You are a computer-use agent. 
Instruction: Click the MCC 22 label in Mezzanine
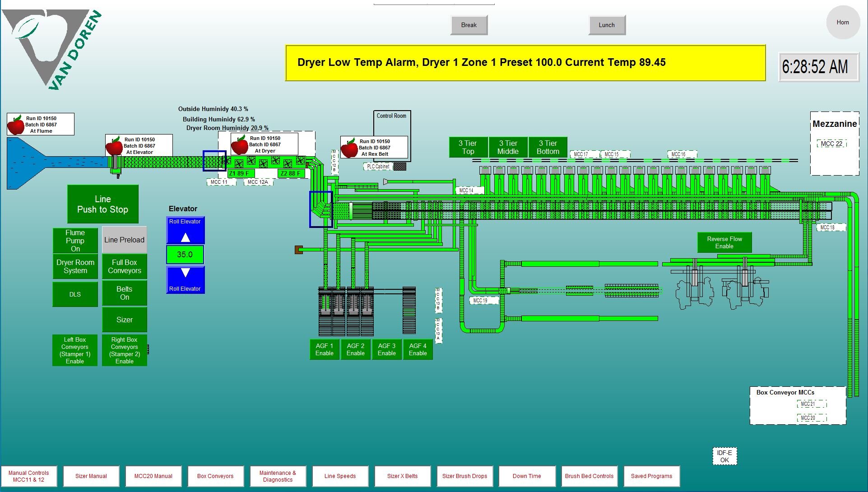(x=831, y=144)
